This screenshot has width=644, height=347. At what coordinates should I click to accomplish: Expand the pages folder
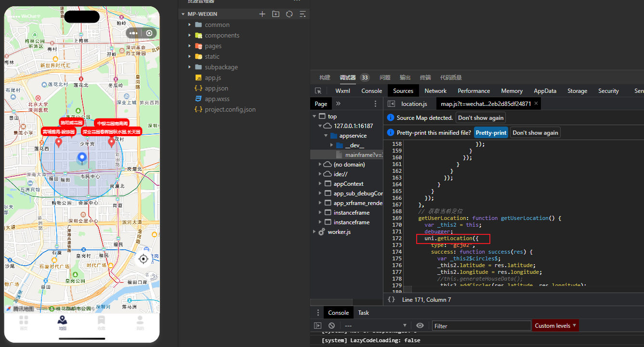(190, 46)
